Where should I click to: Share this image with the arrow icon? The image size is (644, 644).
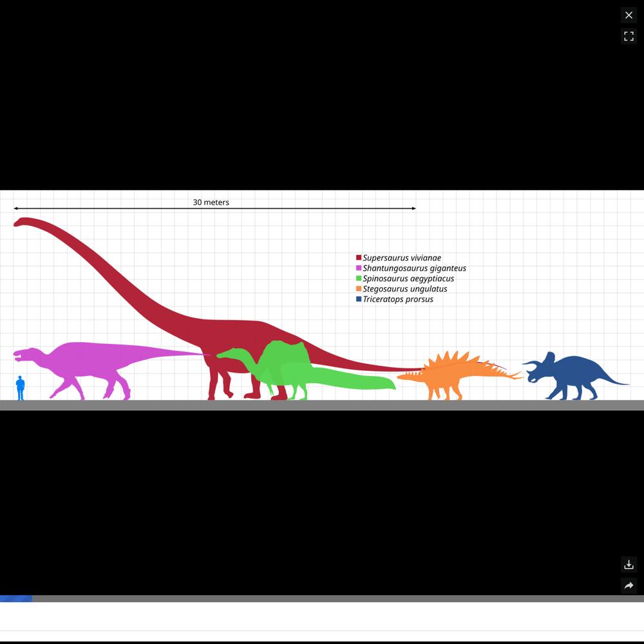tap(629, 585)
